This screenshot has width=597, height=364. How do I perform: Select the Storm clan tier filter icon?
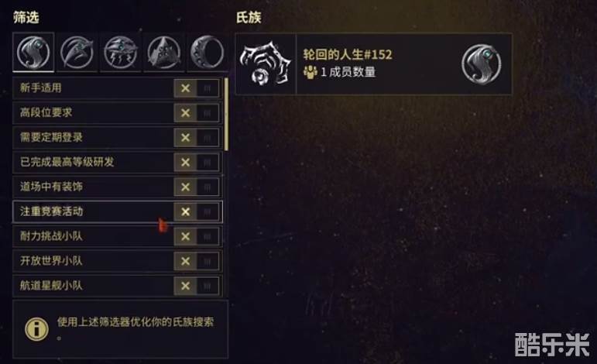coord(120,52)
